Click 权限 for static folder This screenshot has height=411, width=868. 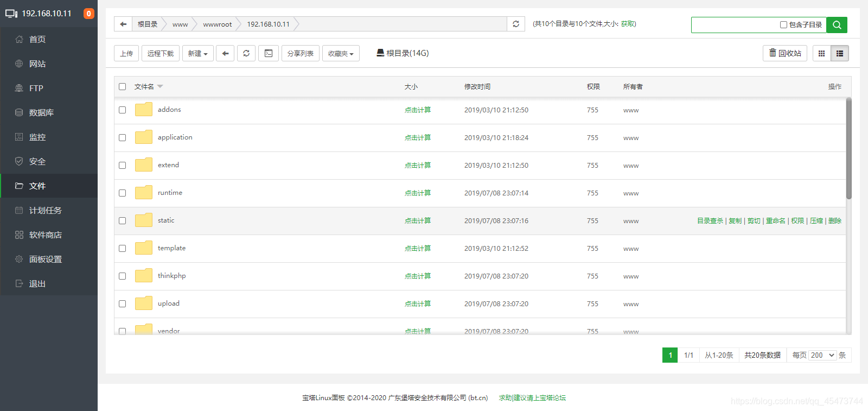797,220
